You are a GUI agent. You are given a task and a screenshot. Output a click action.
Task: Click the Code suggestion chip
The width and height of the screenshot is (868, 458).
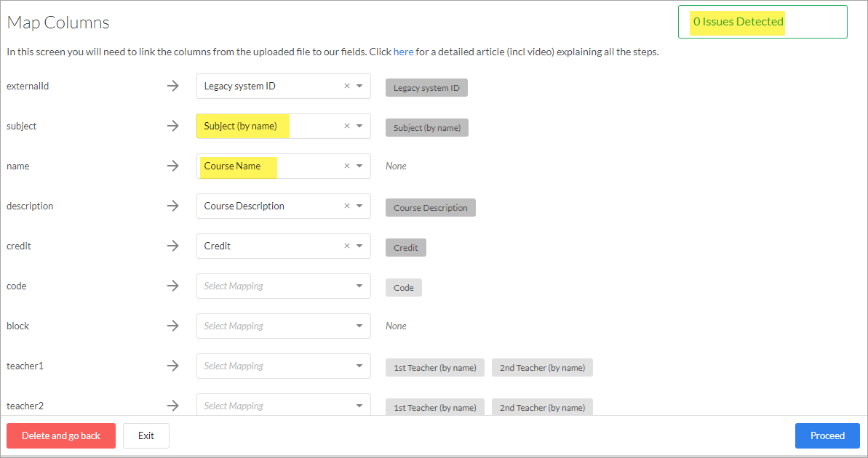click(404, 288)
